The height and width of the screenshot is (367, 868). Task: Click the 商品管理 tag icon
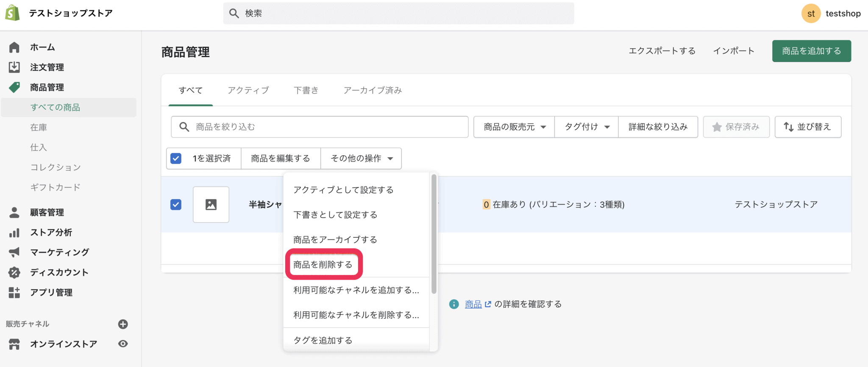[14, 87]
